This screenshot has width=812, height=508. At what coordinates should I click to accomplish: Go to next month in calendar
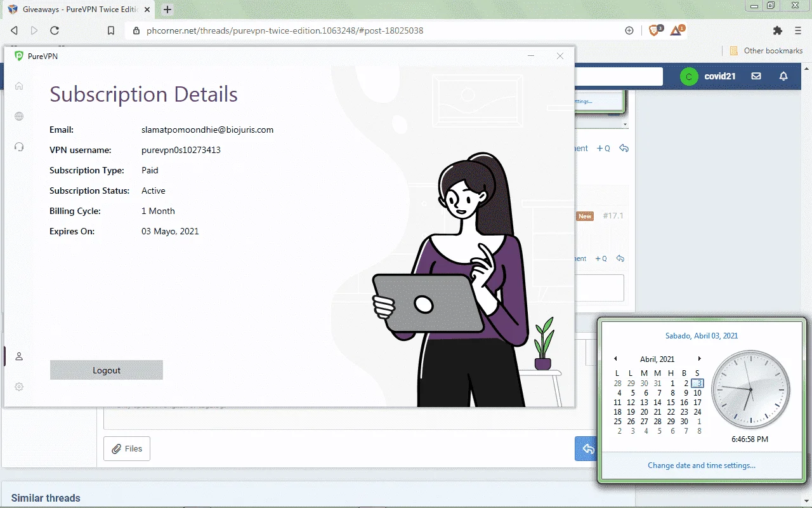click(x=699, y=359)
